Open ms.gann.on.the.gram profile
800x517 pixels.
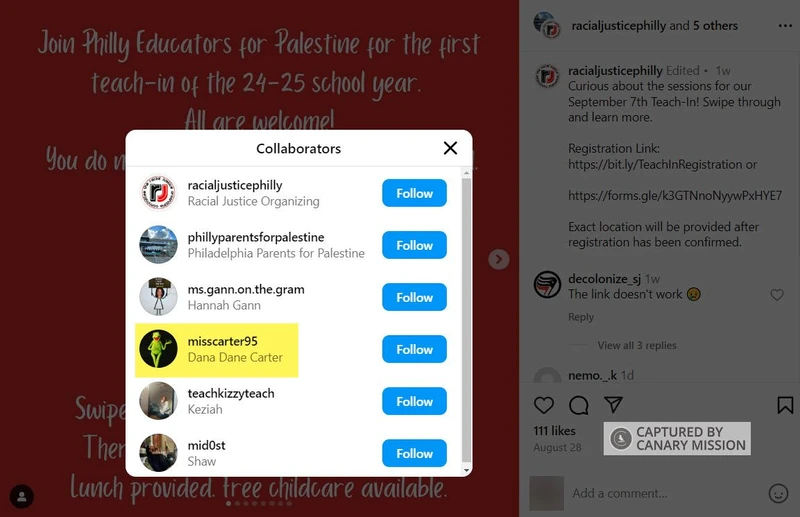pyautogui.click(x=246, y=289)
